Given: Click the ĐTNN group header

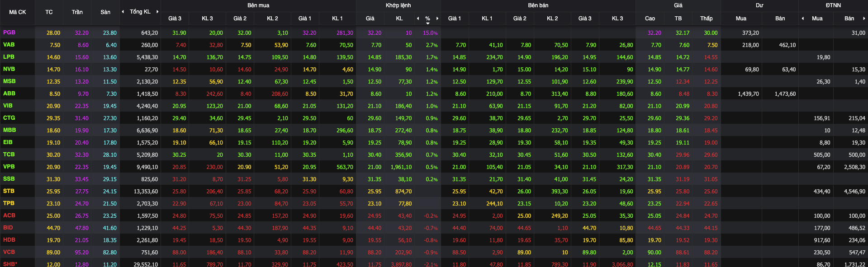Looking at the screenshot, I should click(833, 5).
